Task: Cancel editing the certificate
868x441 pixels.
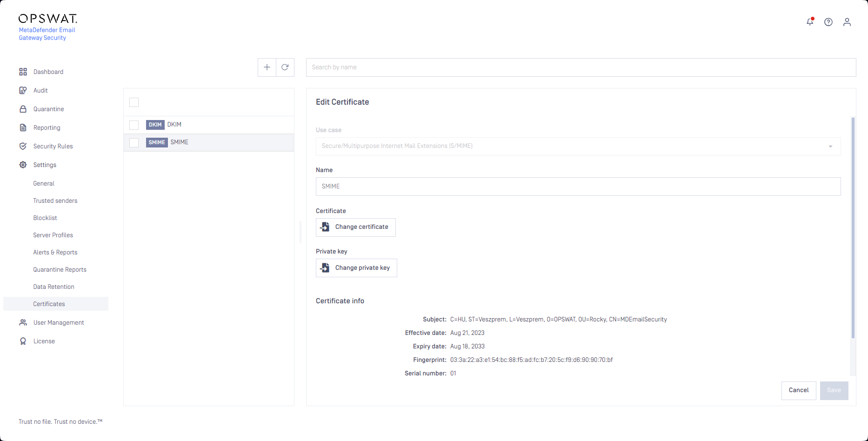Action: tap(799, 390)
